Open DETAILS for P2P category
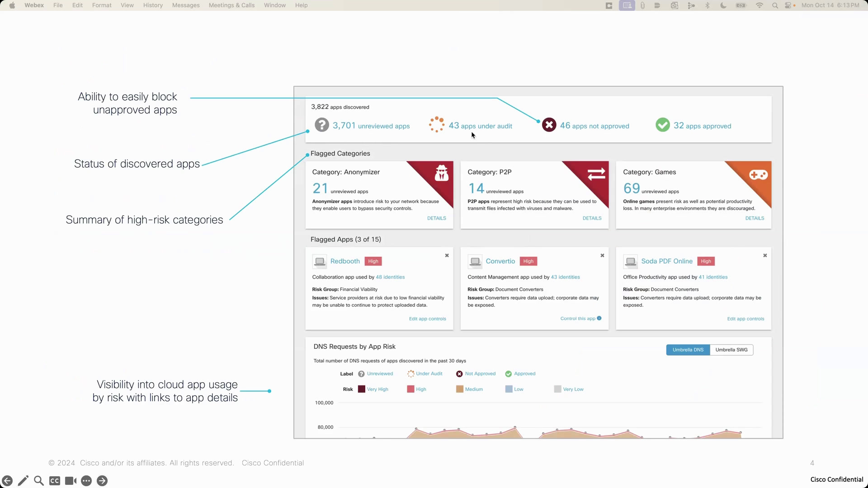Image resolution: width=868 pixels, height=488 pixels. click(592, 218)
